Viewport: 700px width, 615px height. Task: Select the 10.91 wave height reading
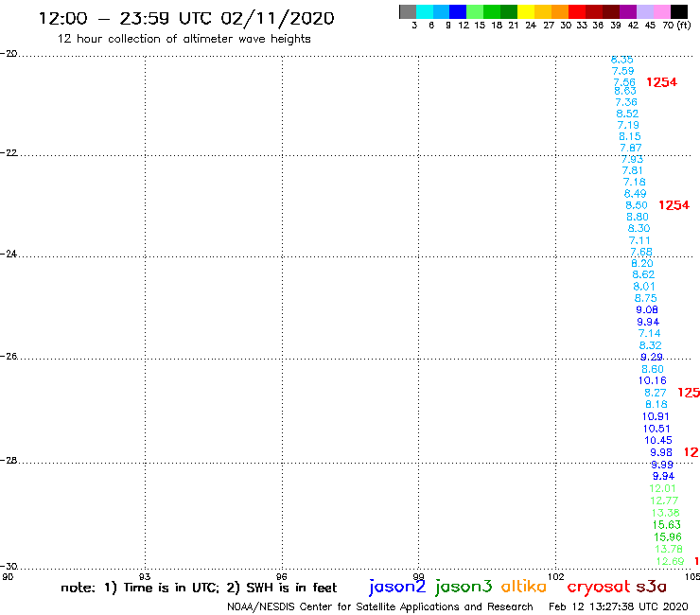(x=656, y=416)
